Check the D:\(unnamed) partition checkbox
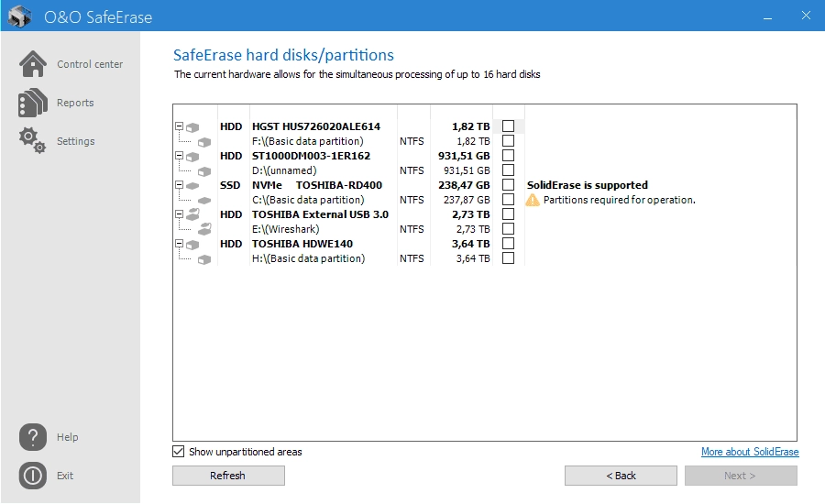The image size is (825, 504). 508,170
